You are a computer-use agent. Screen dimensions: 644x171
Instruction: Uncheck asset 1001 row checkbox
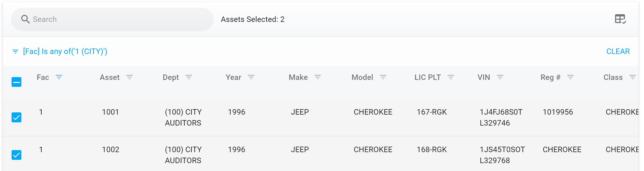[16, 117]
